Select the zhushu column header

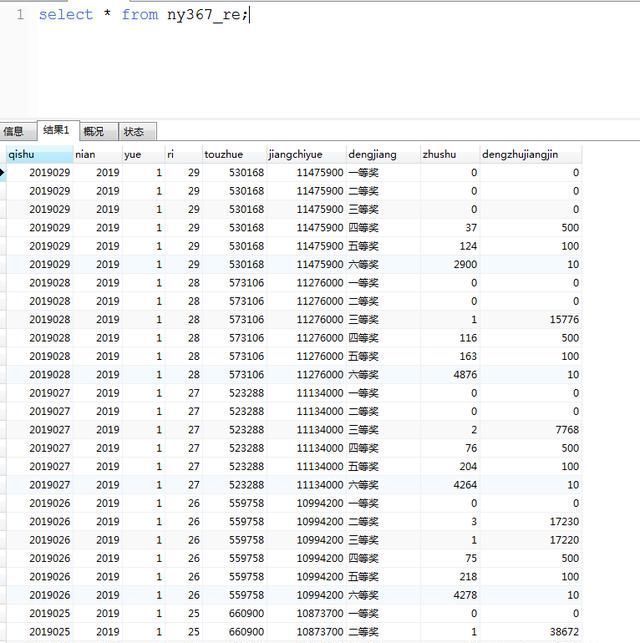[x=449, y=154]
